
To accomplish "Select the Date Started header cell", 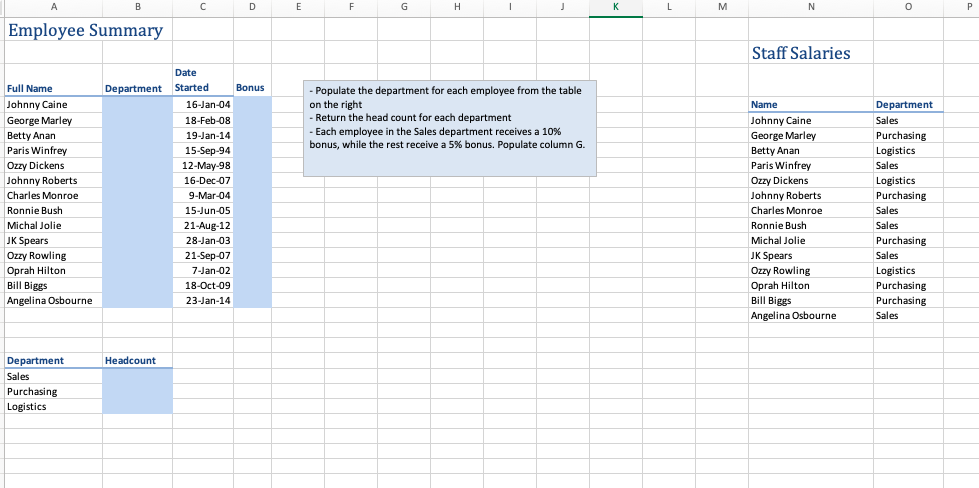I will 203,80.
